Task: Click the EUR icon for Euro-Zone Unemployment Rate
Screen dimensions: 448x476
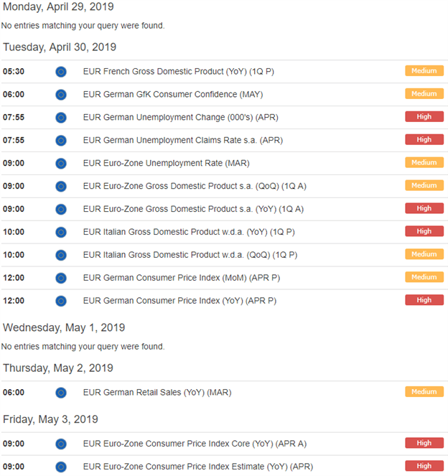Action: pos(61,163)
